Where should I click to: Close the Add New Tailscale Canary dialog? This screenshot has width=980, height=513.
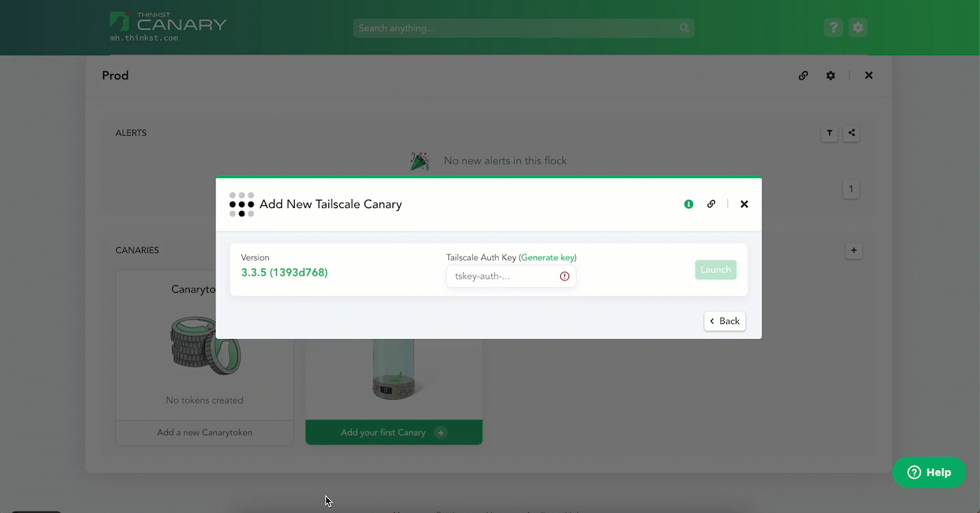(x=745, y=204)
